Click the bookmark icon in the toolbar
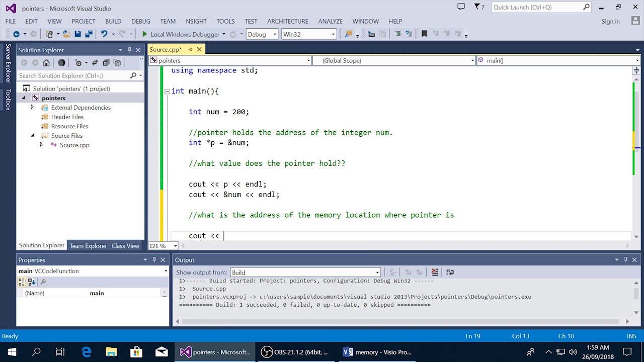Viewport: 644px width, 362px height. pyautogui.click(x=424, y=34)
